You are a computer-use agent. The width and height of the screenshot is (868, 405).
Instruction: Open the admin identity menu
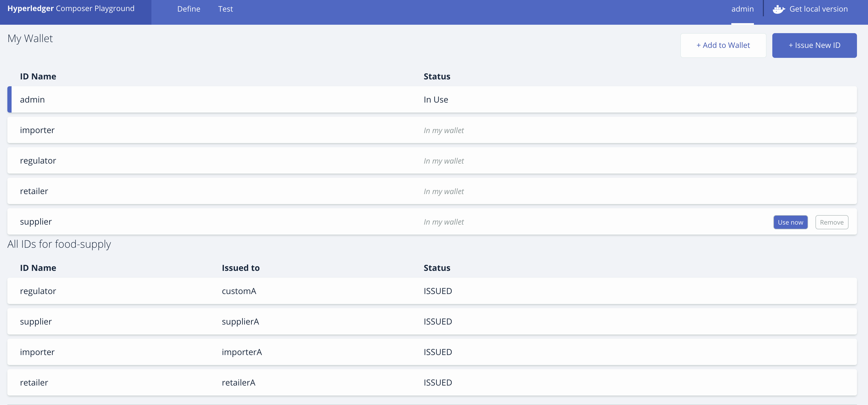[742, 9]
